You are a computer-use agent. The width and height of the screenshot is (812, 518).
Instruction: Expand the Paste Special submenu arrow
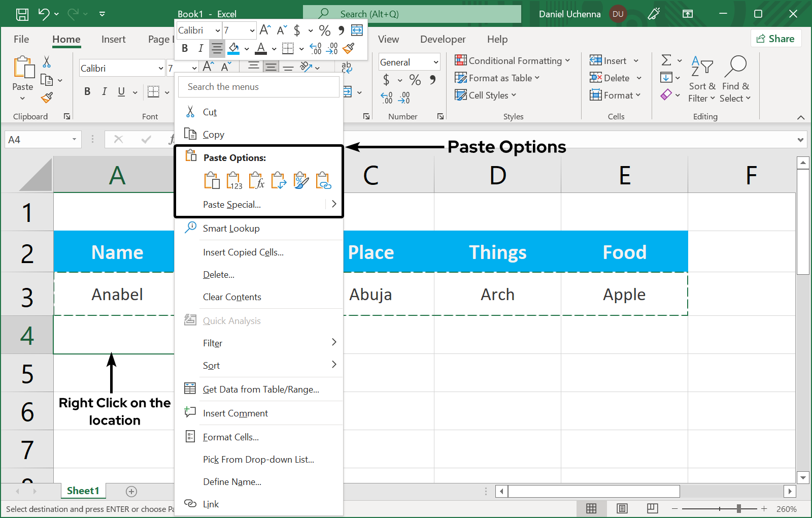pos(333,204)
